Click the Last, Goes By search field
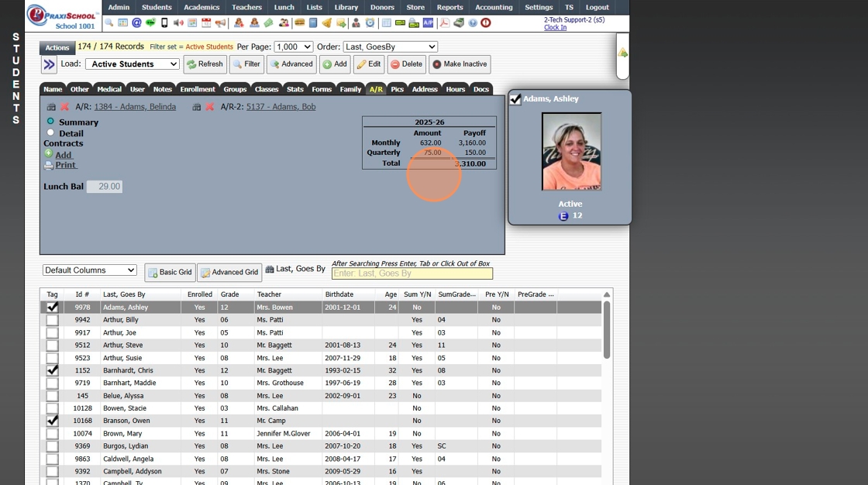 click(x=412, y=273)
